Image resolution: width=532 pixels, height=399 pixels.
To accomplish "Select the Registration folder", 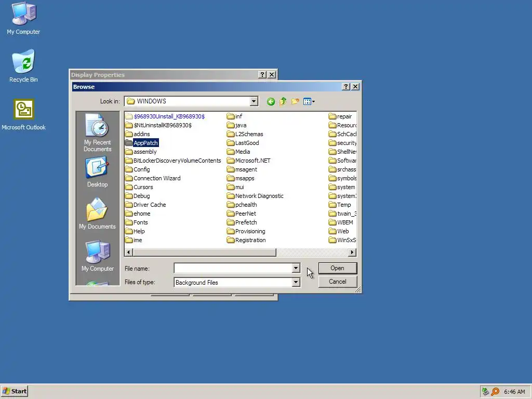I will (x=247, y=240).
